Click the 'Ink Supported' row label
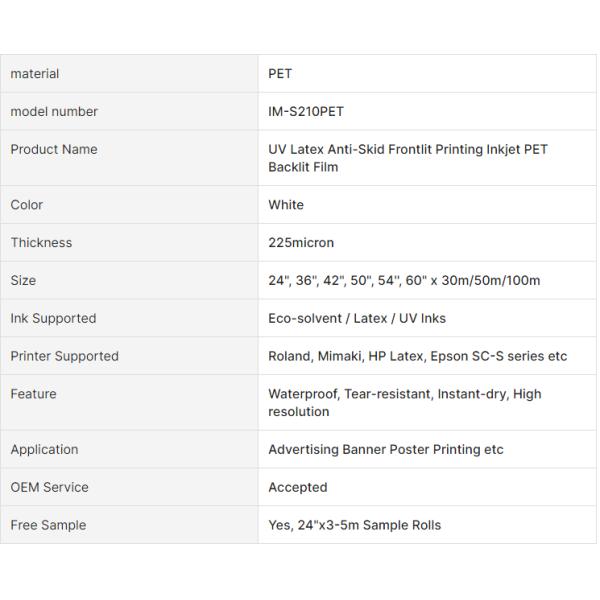 tap(53, 319)
